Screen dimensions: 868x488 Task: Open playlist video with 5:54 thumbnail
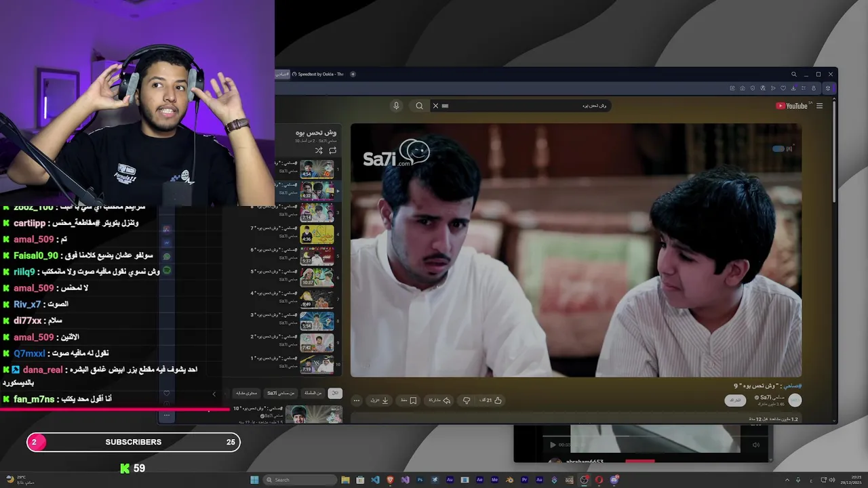click(x=317, y=321)
